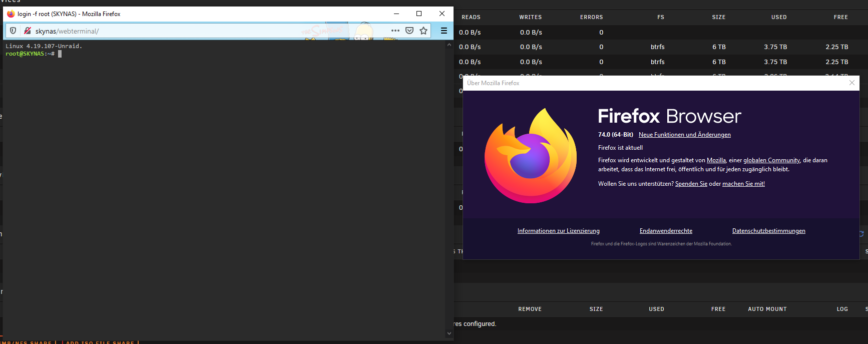
Task: Click the Spenden Sie donation link
Action: pyautogui.click(x=691, y=184)
